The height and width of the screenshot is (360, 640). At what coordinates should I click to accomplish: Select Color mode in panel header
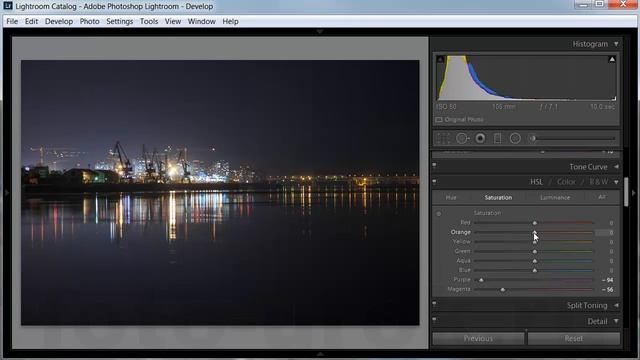(566, 182)
